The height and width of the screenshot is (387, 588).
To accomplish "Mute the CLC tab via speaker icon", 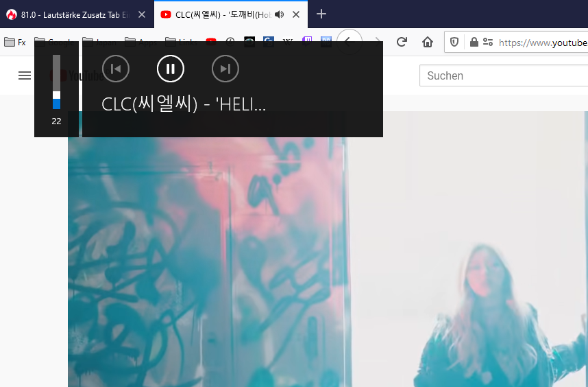I will tap(280, 14).
